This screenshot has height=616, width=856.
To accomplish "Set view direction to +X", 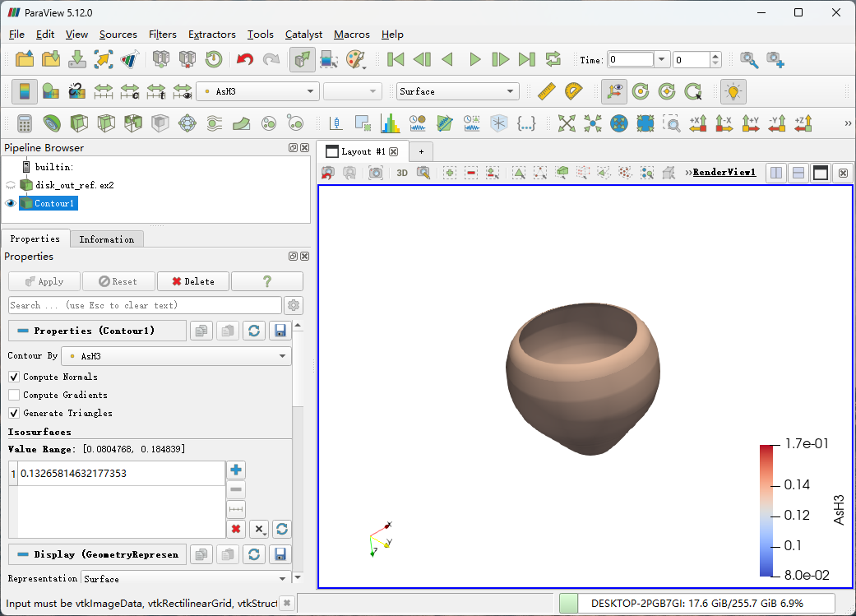I will pyautogui.click(x=698, y=123).
